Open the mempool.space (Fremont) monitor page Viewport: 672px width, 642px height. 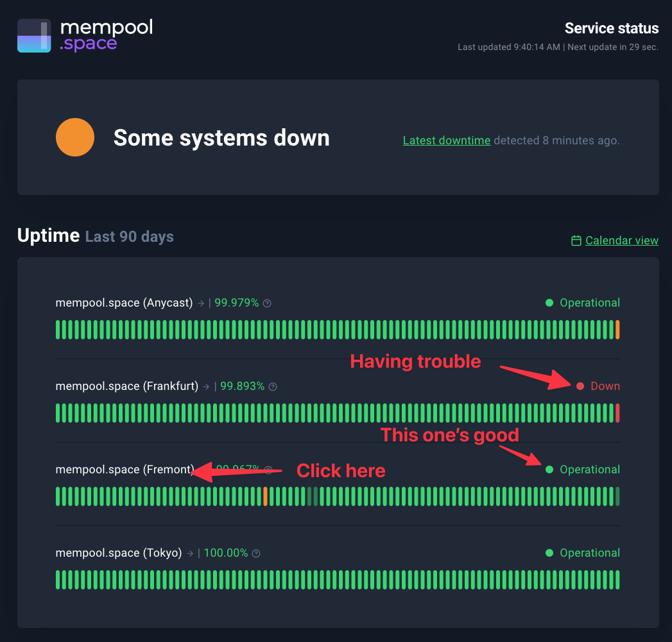tap(125, 469)
